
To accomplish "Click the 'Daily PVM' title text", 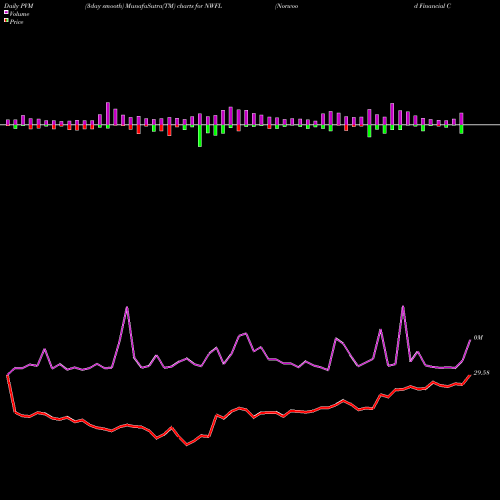I will (x=19, y=6).
